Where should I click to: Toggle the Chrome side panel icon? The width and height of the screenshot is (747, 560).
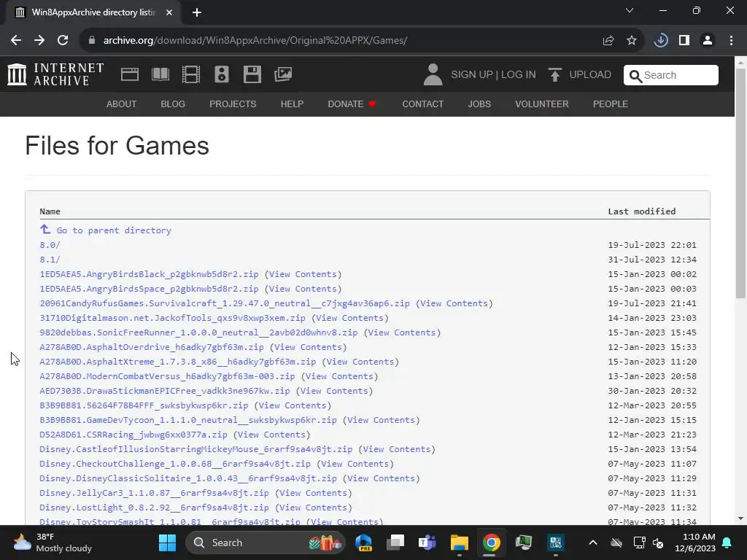[684, 41]
